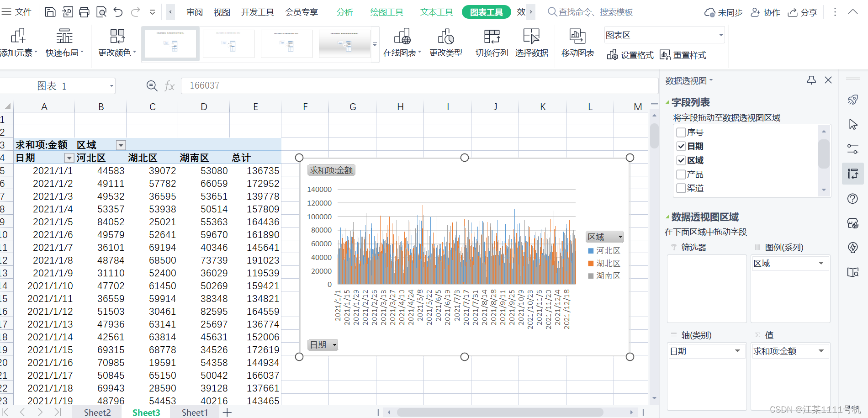Screen dimensions: 868x418
Task: Open the 日期 axis dropdown button on chart
Action: pyautogui.click(x=323, y=345)
